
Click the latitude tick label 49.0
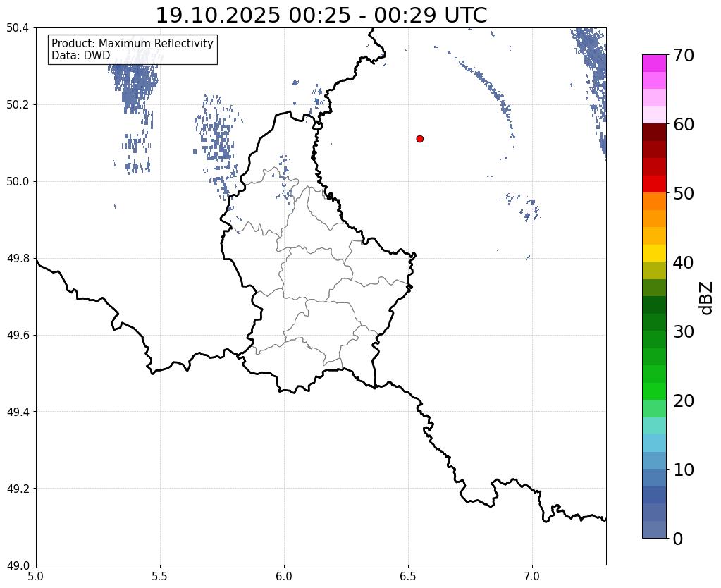18,565
